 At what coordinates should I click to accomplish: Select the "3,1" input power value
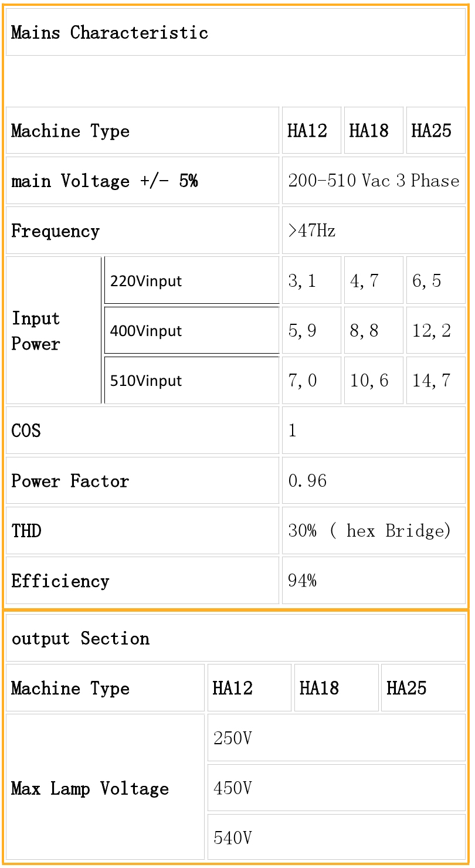point(311,281)
